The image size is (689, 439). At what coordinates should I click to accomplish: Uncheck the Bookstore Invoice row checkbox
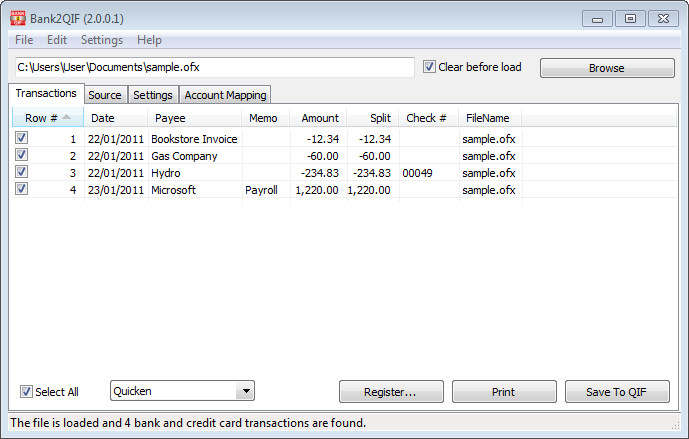pyautogui.click(x=21, y=138)
